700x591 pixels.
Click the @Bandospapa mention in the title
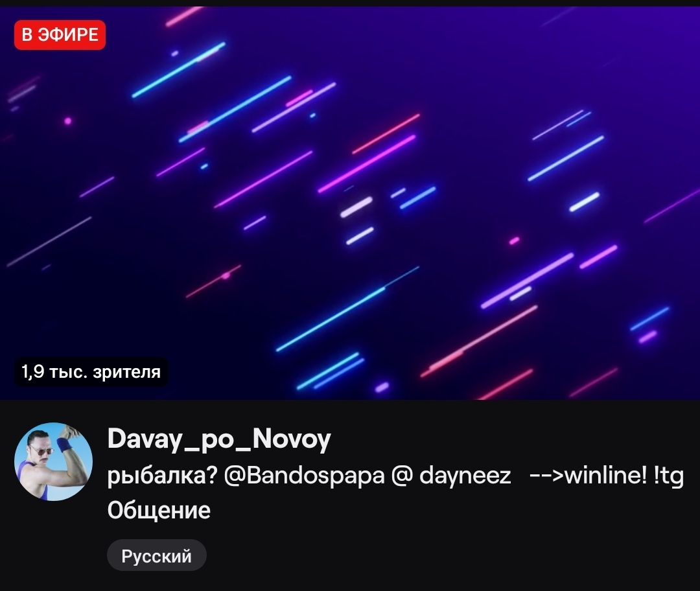(x=303, y=476)
